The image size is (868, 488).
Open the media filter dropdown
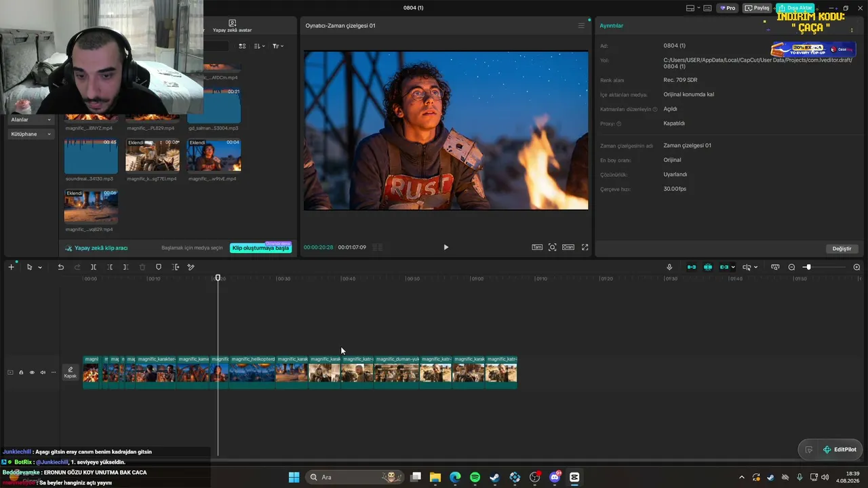coord(278,46)
